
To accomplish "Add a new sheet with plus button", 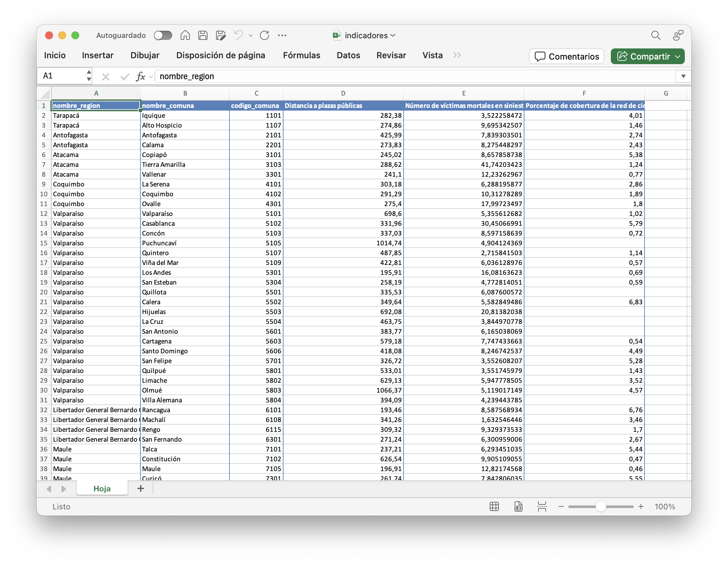I will pos(141,488).
